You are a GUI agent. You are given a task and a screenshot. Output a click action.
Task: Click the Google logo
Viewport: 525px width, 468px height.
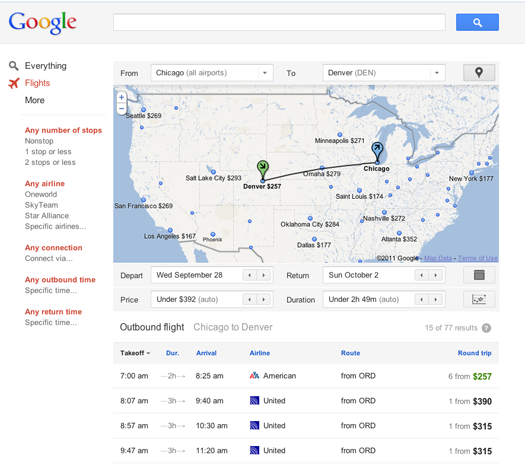coord(43,22)
